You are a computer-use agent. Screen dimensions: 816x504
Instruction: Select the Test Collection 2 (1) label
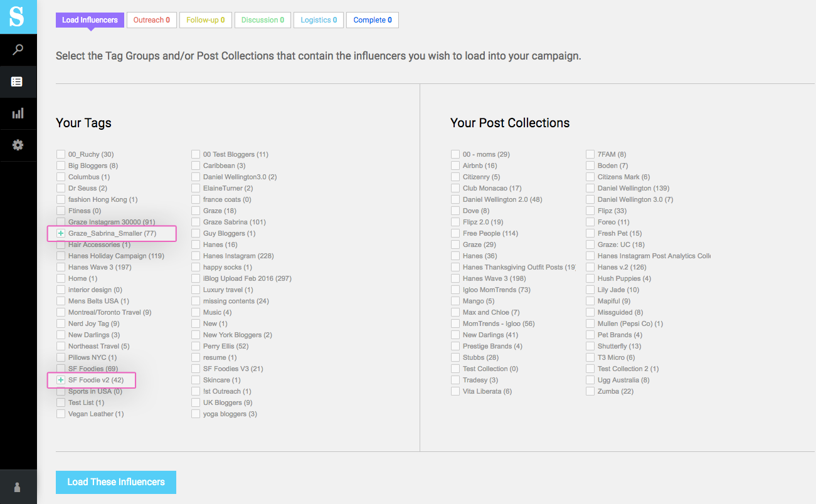pos(628,369)
